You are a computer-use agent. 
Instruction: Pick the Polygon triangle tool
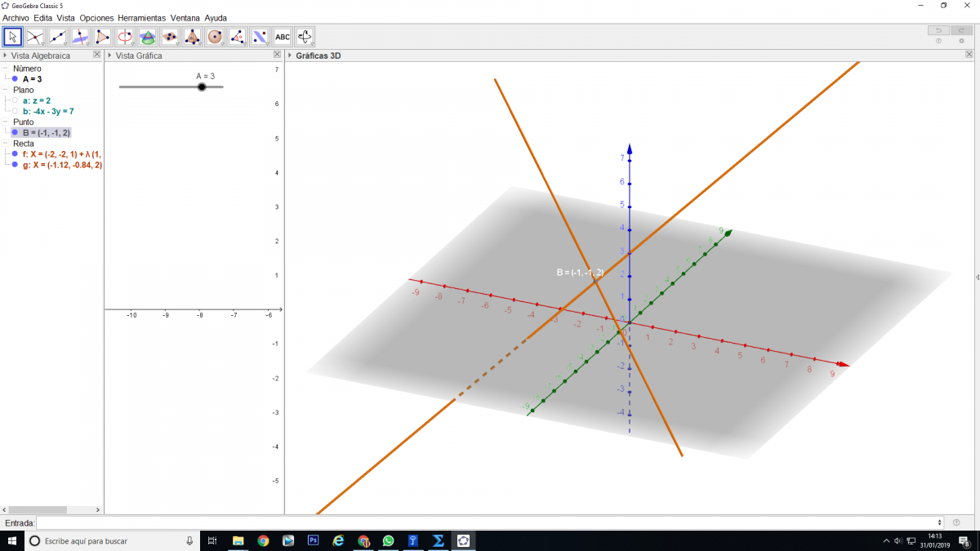tap(102, 37)
